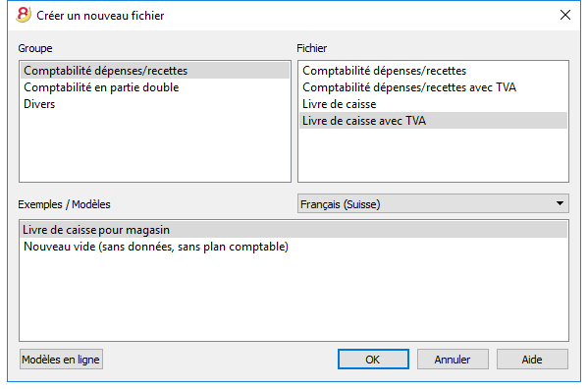Open help with the Aide button
The image size is (588, 389).
tap(532, 360)
